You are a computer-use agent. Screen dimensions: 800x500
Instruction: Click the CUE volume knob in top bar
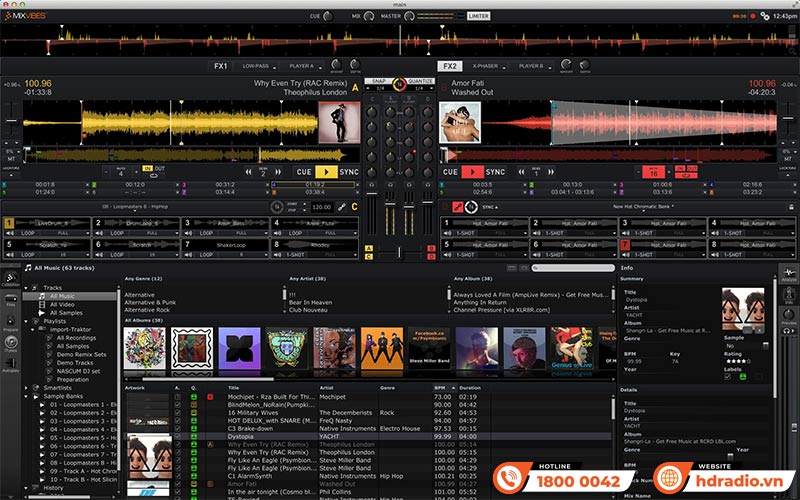[328, 16]
